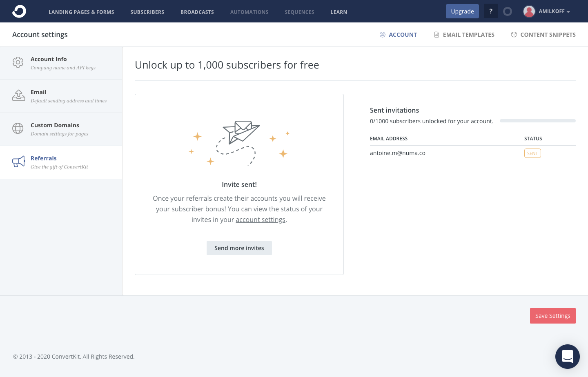Select the Email Templates document icon
This screenshot has height=377, width=588.
coord(436,34)
